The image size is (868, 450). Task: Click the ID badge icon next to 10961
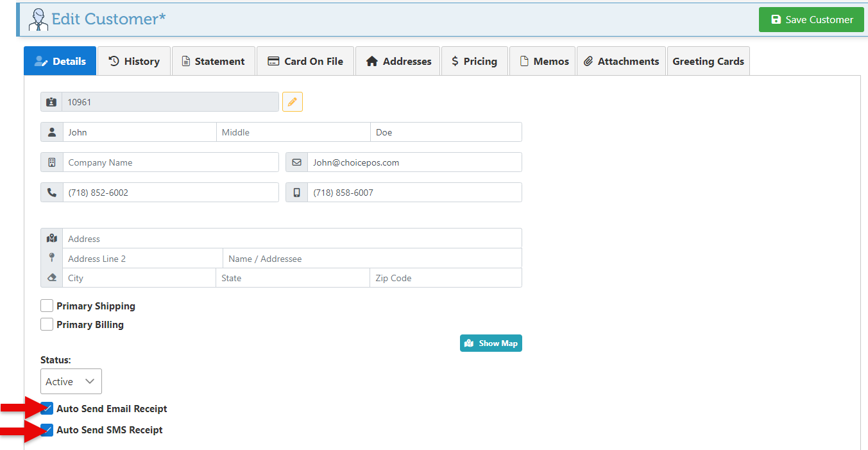point(51,102)
